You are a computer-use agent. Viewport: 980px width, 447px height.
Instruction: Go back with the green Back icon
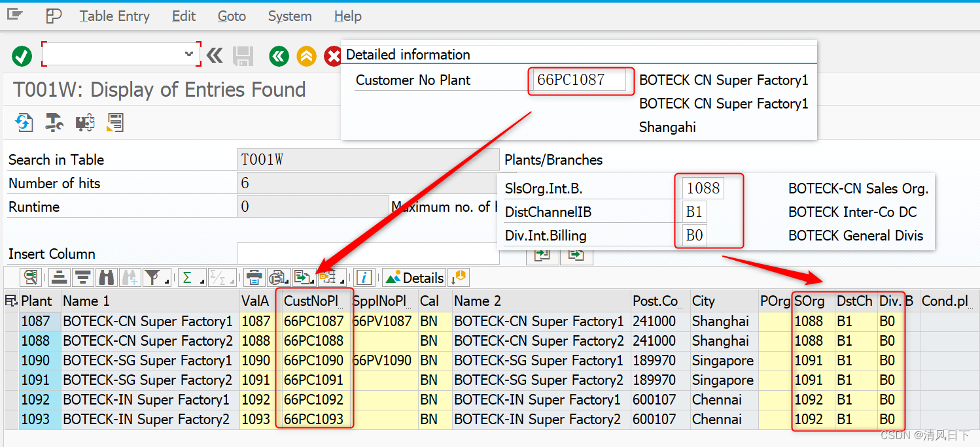(279, 56)
